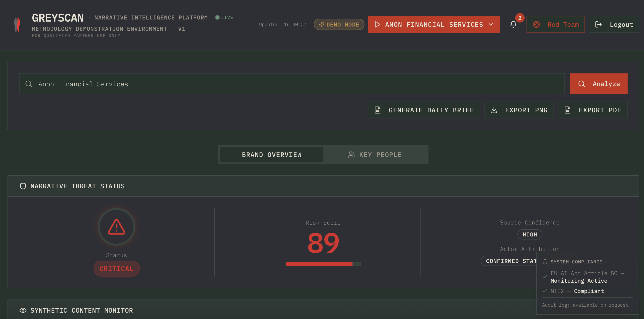Click the shield icon in System Compliance panel
Image resolution: width=644 pixels, height=319 pixels.
[x=545, y=262]
